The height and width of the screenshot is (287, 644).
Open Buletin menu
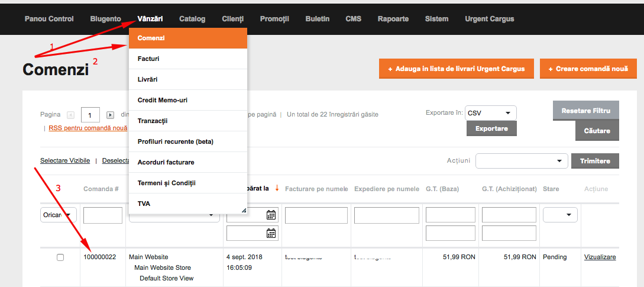point(318,19)
